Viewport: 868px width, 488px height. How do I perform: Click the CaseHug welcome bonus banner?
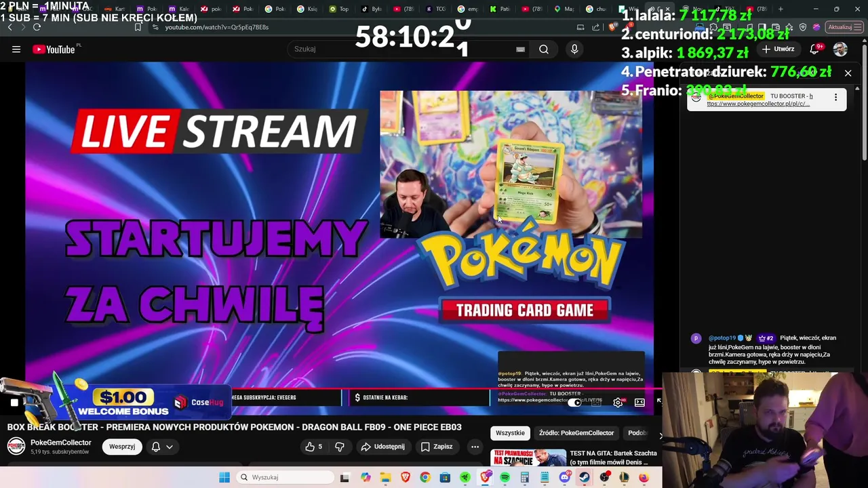click(129, 403)
